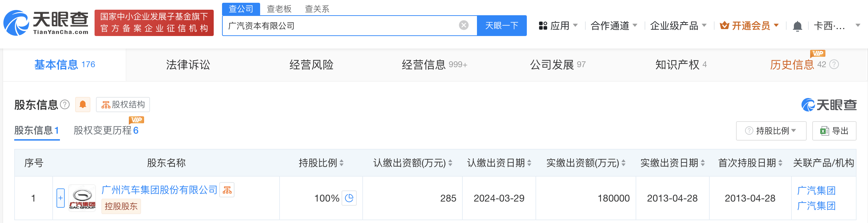Select the 查老板 search tab

(279, 9)
